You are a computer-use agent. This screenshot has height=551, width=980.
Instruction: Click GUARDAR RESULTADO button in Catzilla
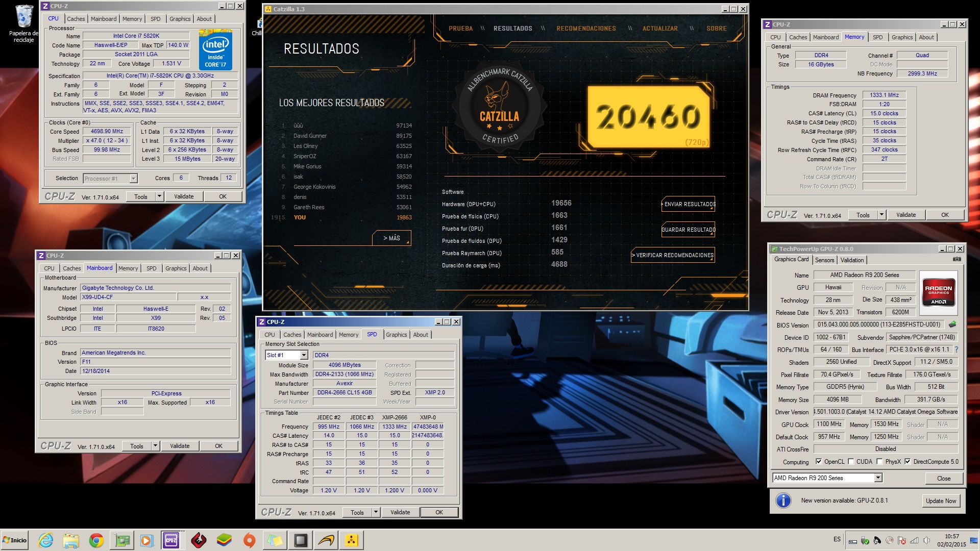click(x=689, y=230)
